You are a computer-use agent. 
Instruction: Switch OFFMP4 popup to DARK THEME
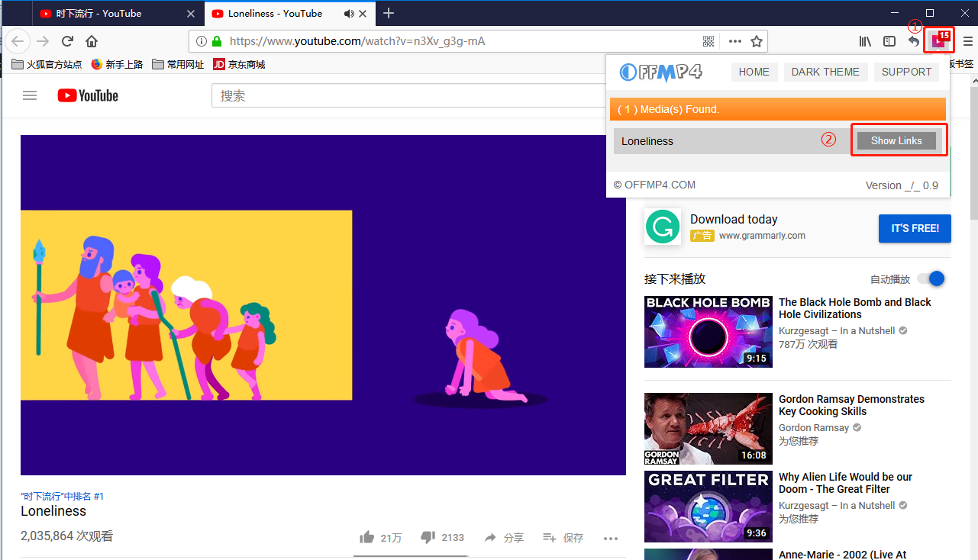coord(825,72)
